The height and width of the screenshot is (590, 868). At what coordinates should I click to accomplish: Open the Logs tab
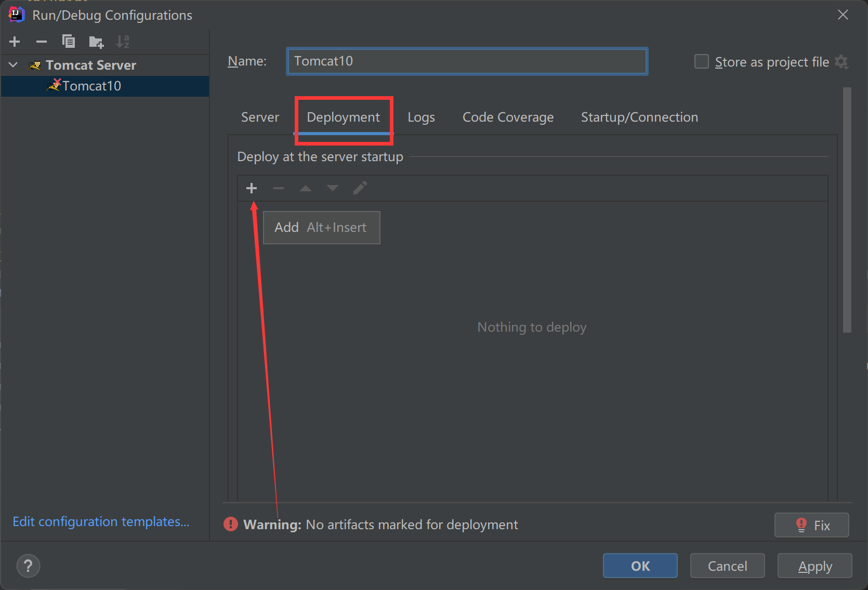coord(421,117)
